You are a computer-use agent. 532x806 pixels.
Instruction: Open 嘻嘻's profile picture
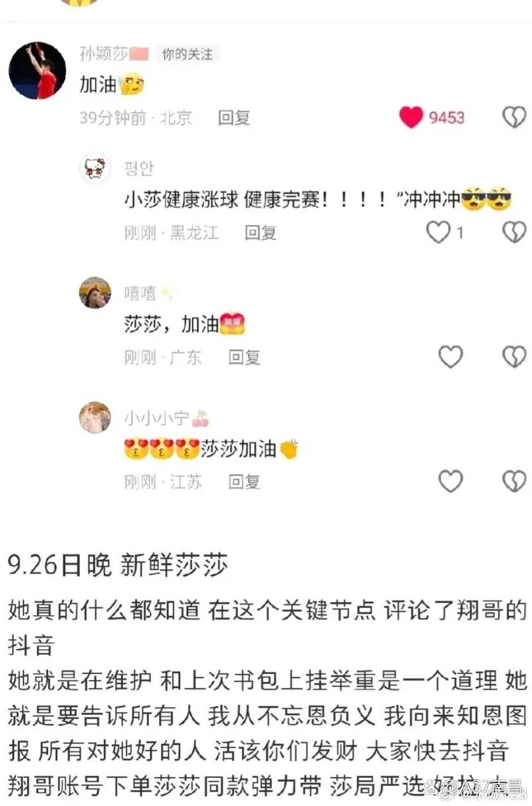click(95, 293)
